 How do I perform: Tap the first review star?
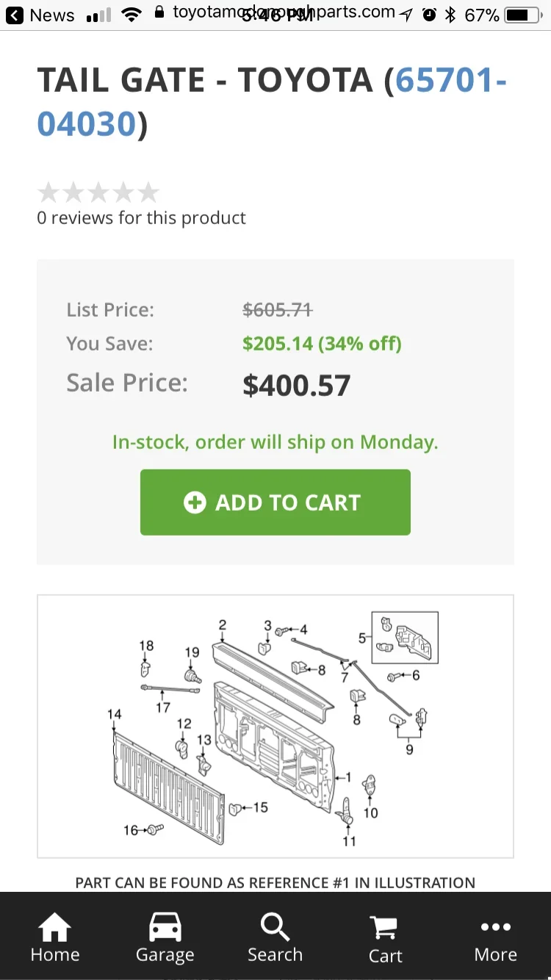click(48, 192)
